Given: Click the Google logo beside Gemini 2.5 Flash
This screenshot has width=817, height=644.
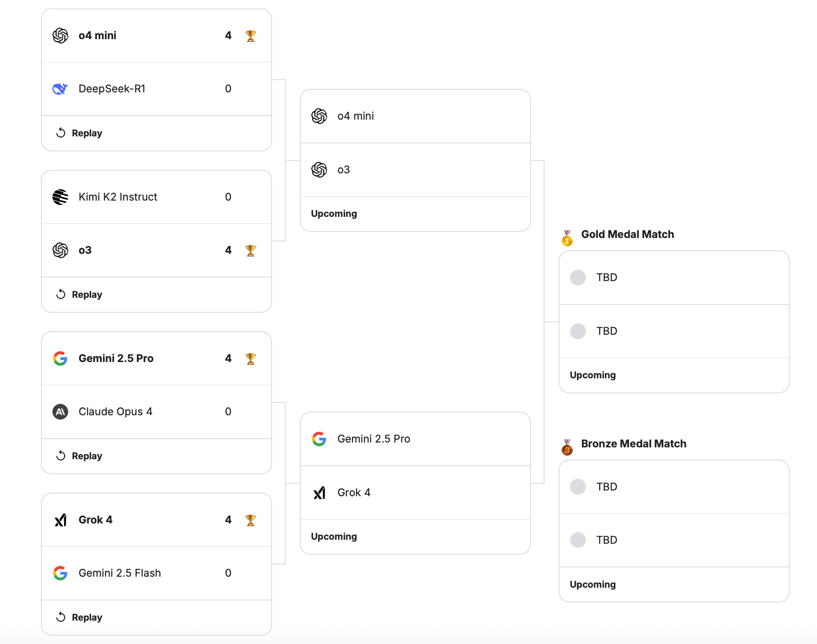Looking at the screenshot, I should (x=60, y=573).
